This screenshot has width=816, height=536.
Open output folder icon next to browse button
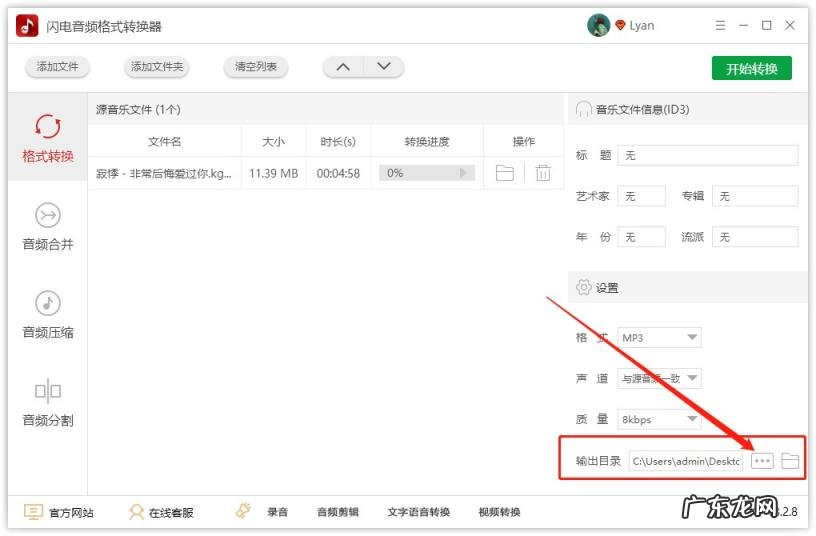coord(790,461)
